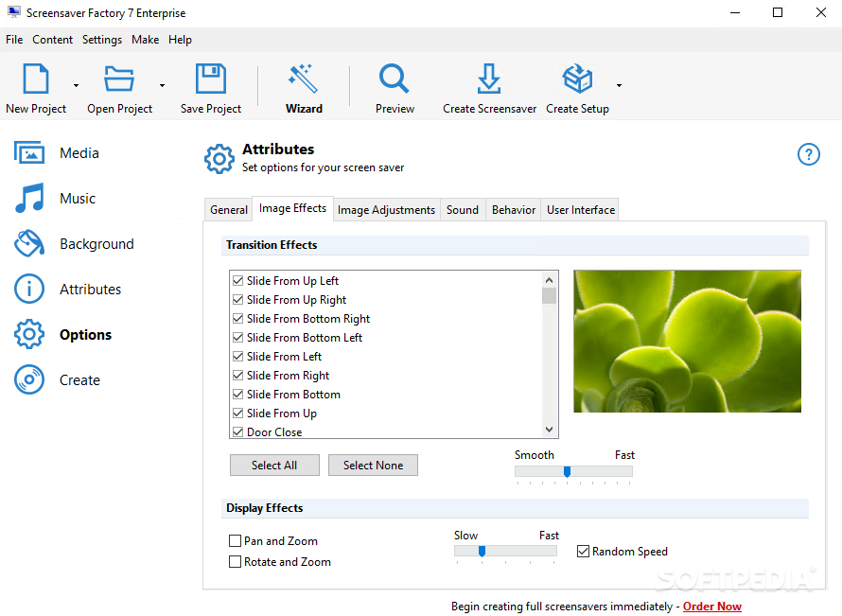Screen dimensions: 842x616
Task: Enable Rotate and Zoom effect
Action: [235, 562]
